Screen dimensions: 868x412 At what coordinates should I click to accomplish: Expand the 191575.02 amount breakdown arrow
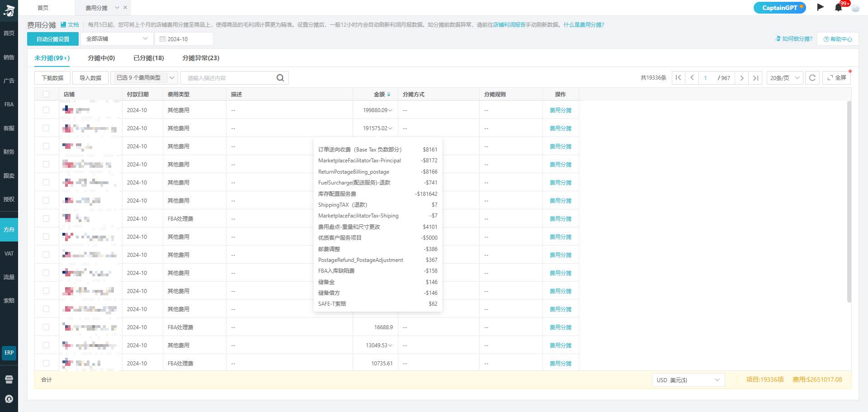click(x=390, y=128)
